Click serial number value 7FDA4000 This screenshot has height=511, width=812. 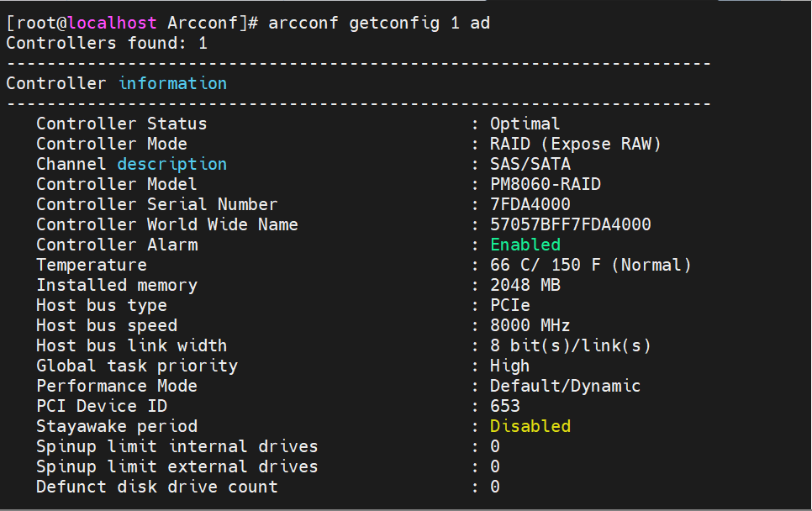(x=530, y=204)
